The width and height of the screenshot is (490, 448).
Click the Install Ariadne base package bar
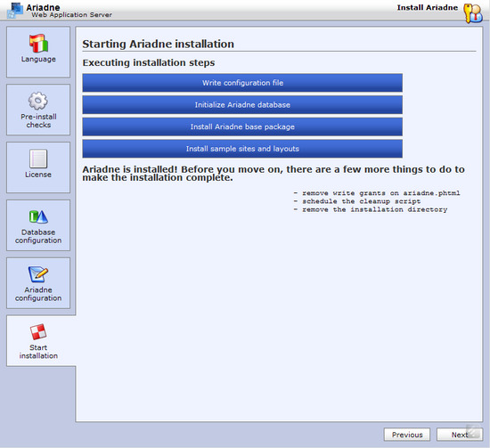(242, 126)
